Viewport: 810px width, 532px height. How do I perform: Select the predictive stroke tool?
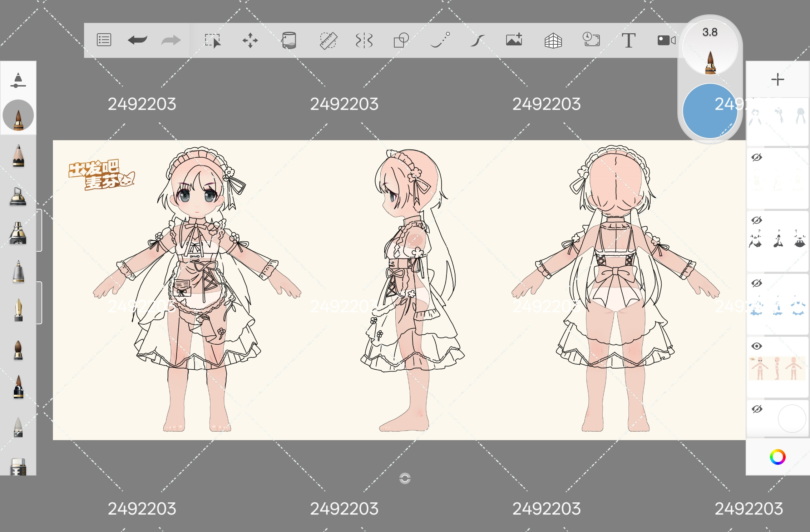tap(440, 40)
